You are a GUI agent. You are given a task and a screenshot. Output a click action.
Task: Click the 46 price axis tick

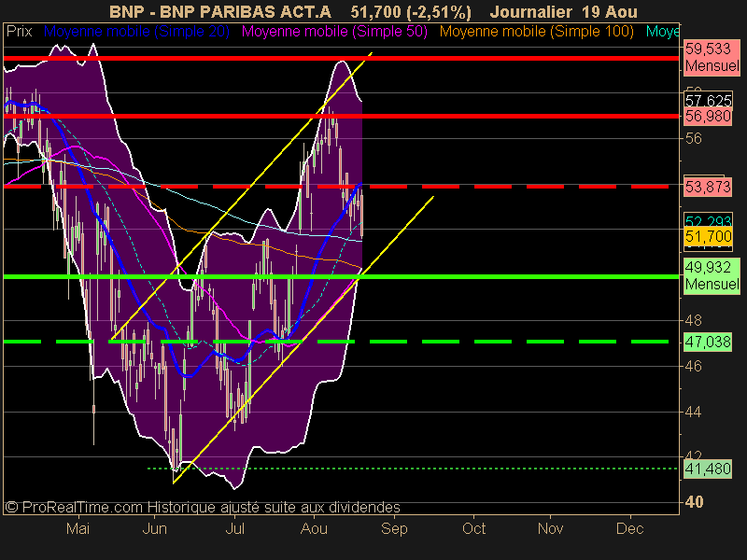coord(693,366)
